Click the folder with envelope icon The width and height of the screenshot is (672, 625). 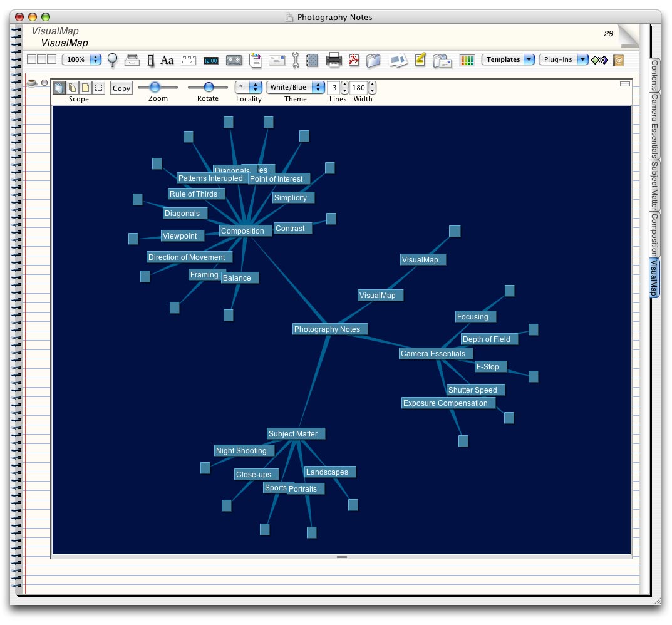442,61
